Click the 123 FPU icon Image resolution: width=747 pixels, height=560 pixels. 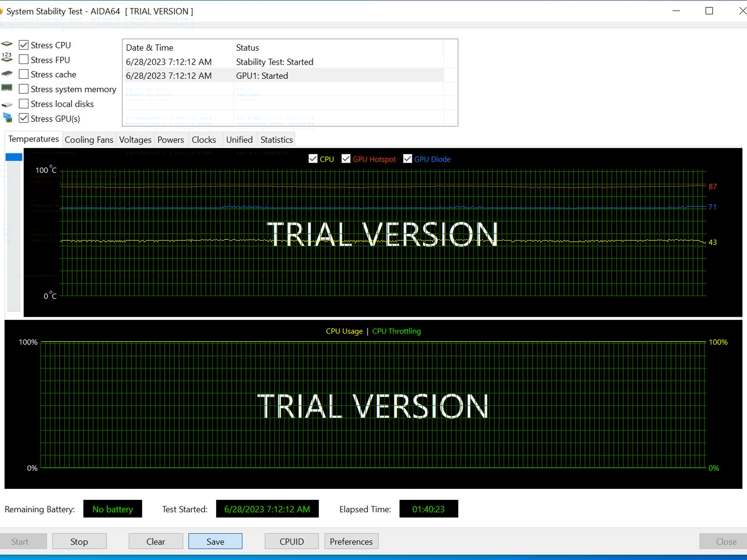[7, 58]
